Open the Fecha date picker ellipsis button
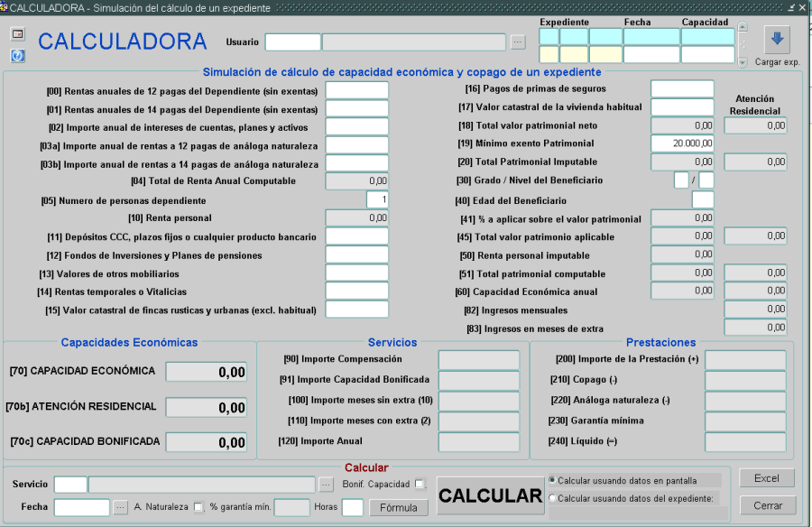The height and width of the screenshot is (527, 812). 121,507
